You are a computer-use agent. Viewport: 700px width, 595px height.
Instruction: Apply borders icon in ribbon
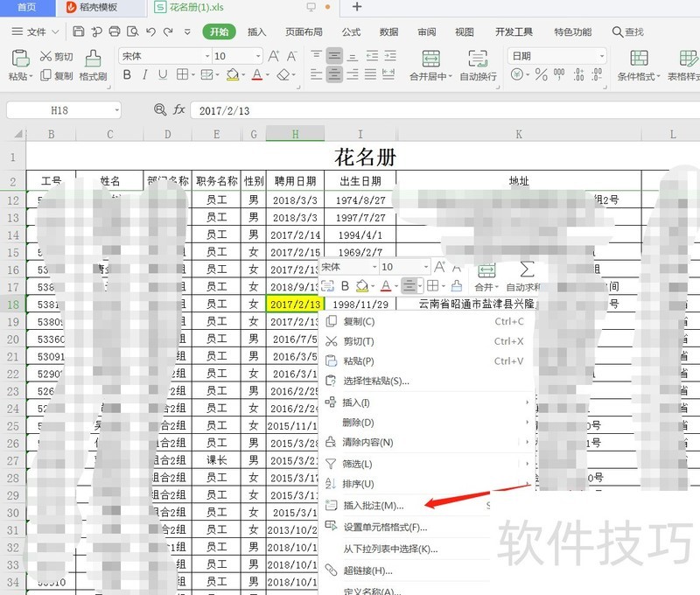182,74
